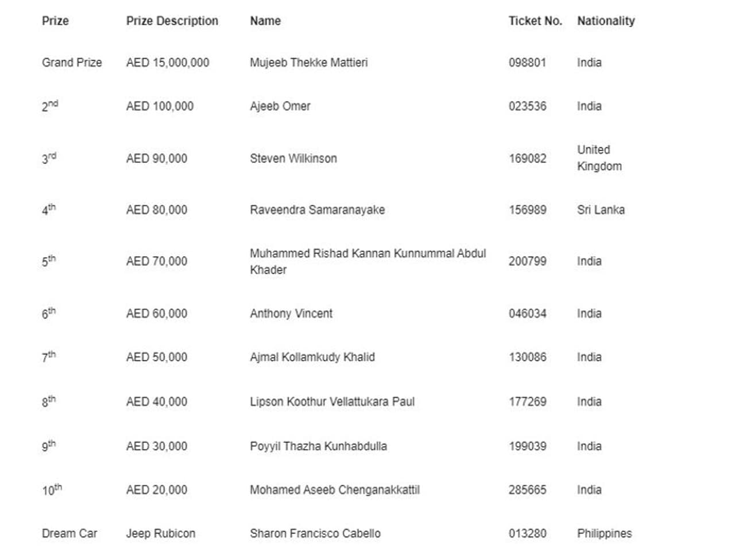Click the name Ajmal Kollamkudy Khalid
The height and width of the screenshot is (560, 735).
[312, 357]
